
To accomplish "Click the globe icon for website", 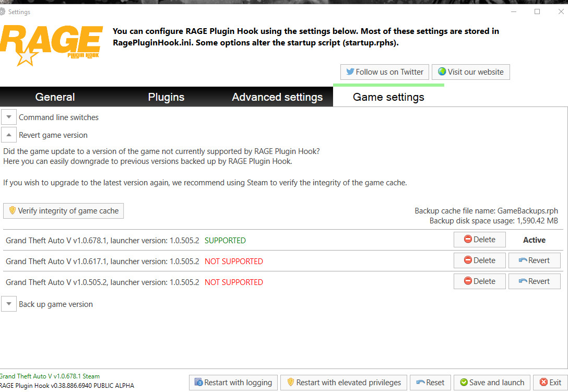I will point(442,72).
